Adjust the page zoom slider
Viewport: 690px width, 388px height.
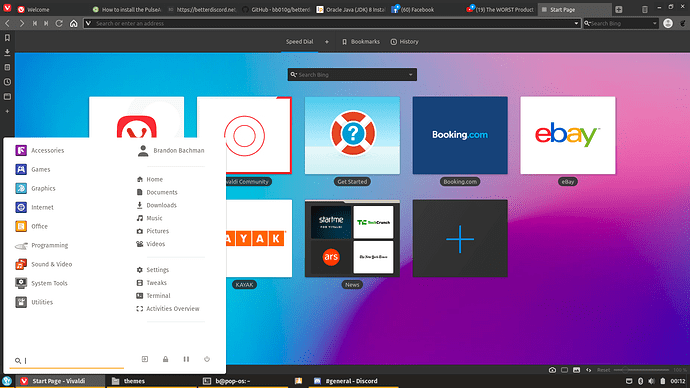click(641, 370)
